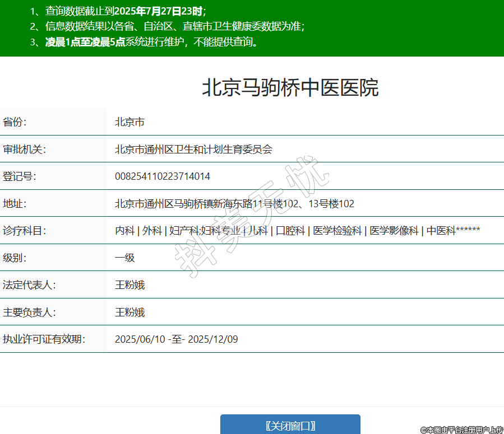504x434 pixels.
Task: Click the address text with 新海东路11号楼102
Action: coord(234,204)
